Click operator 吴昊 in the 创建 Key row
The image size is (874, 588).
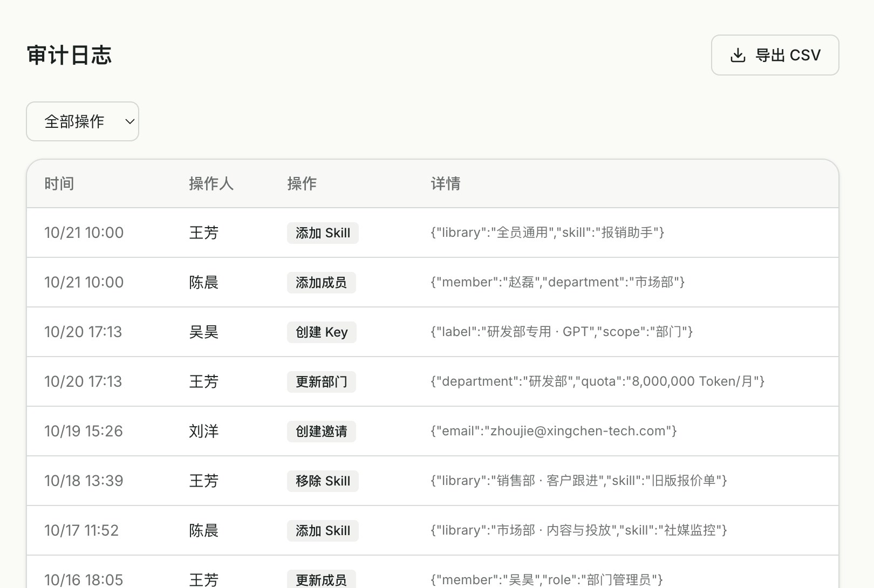tap(203, 332)
